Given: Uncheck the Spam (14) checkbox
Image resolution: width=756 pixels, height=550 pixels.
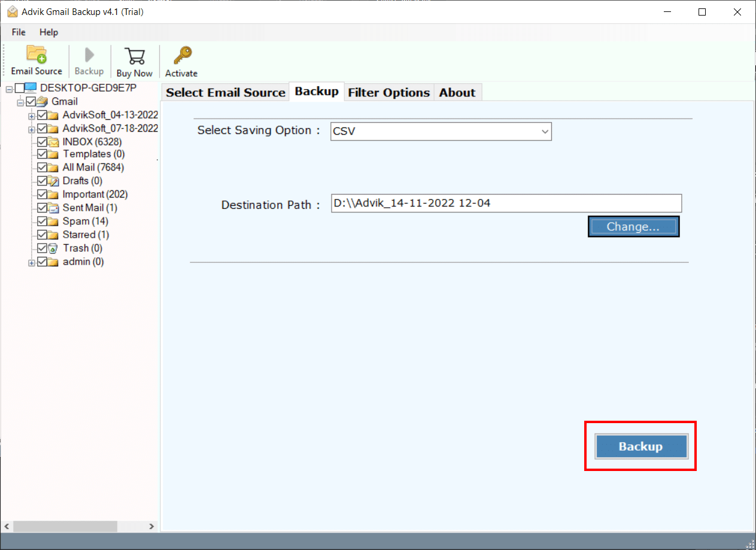Looking at the screenshot, I should coord(42,221).
